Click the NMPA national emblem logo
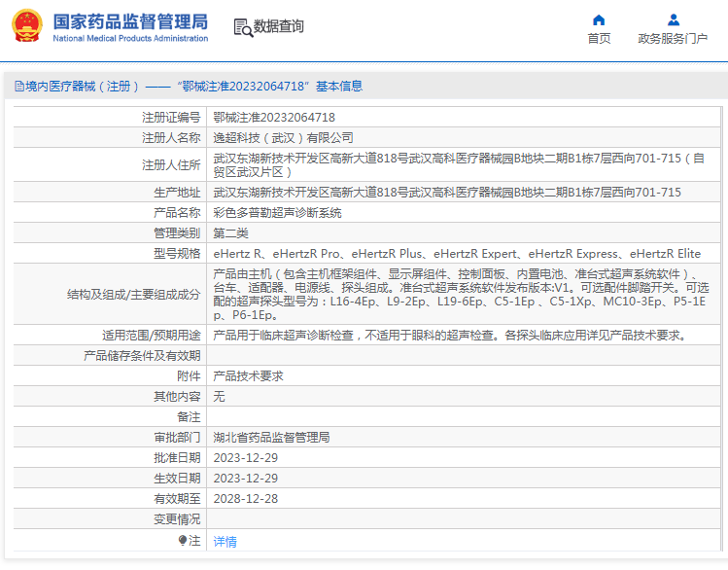 (x=26, y=25)
